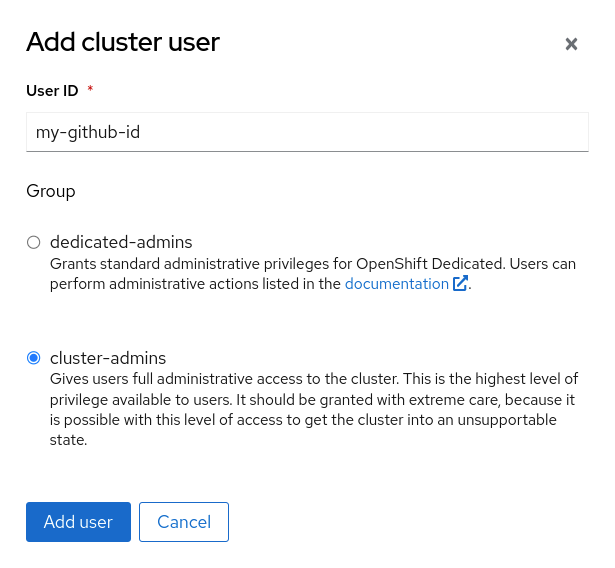615x568 pixels.
Task: Click the external link icon after documentation
Action: pyautogui.click(x=460, y=284)
